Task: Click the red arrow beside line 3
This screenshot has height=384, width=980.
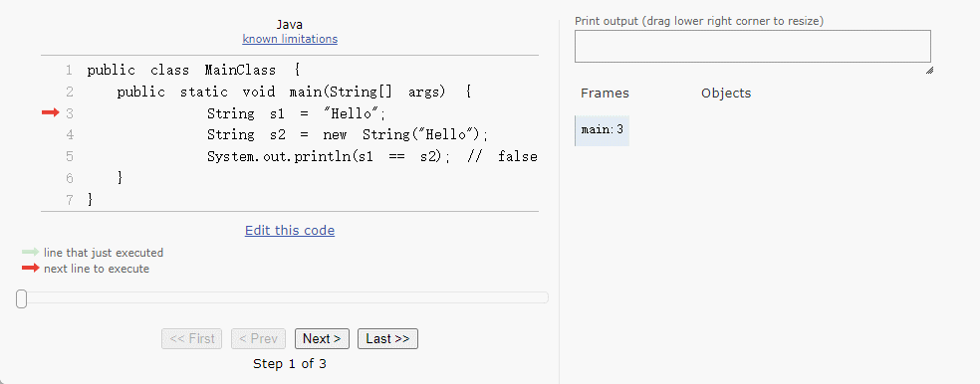Action: [x=50, y=112]
